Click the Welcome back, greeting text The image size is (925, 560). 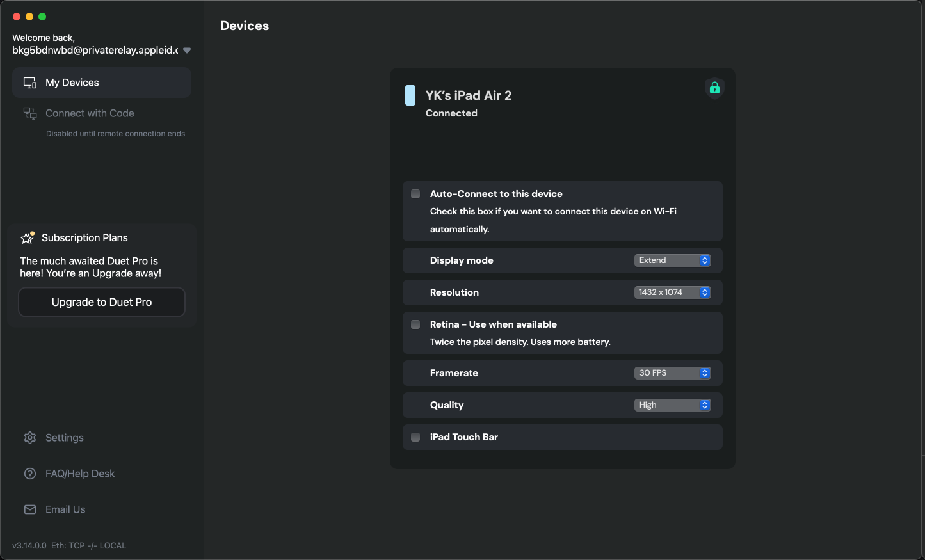coord(44,38)
